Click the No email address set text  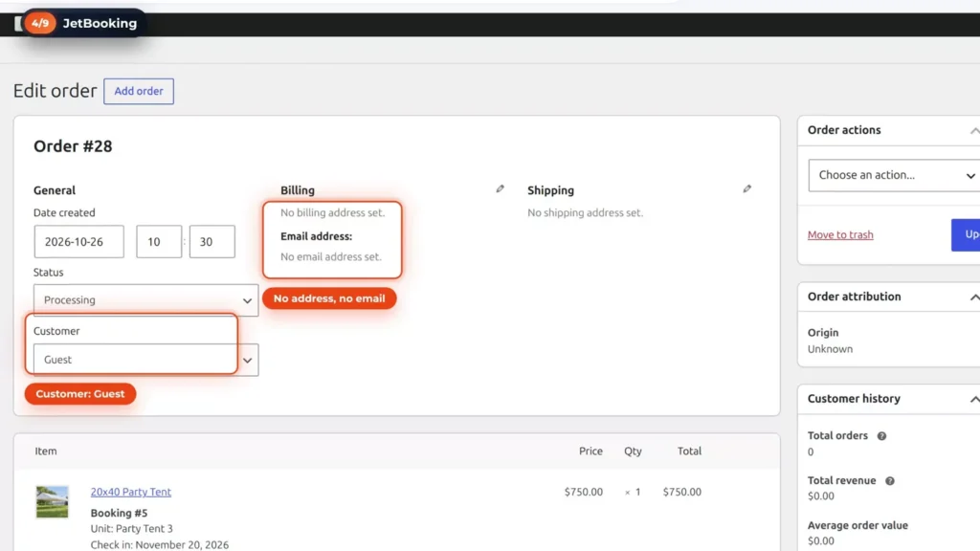330,256
